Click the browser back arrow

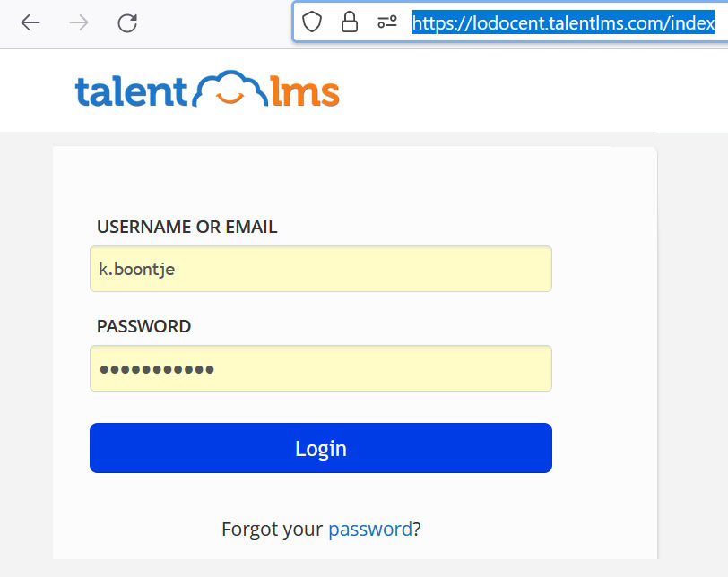coord(30,23)
